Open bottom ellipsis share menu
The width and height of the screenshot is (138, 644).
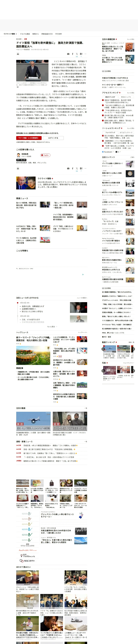point(85,168)
